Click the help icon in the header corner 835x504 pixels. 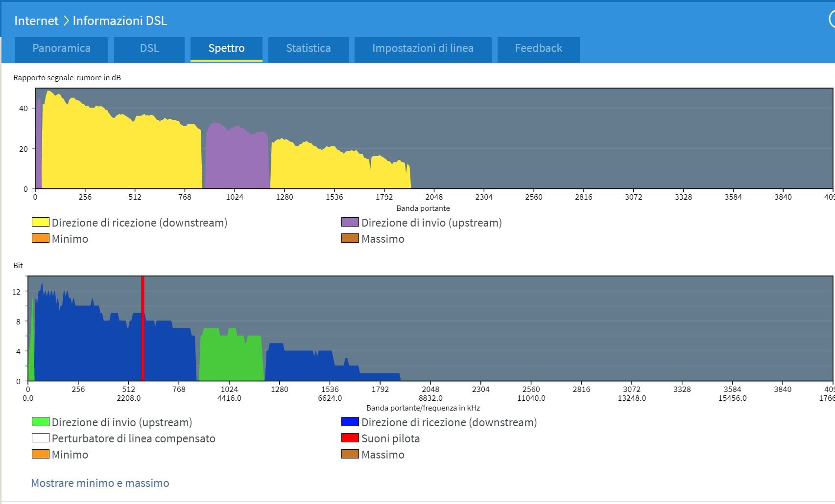click(832, 20)
